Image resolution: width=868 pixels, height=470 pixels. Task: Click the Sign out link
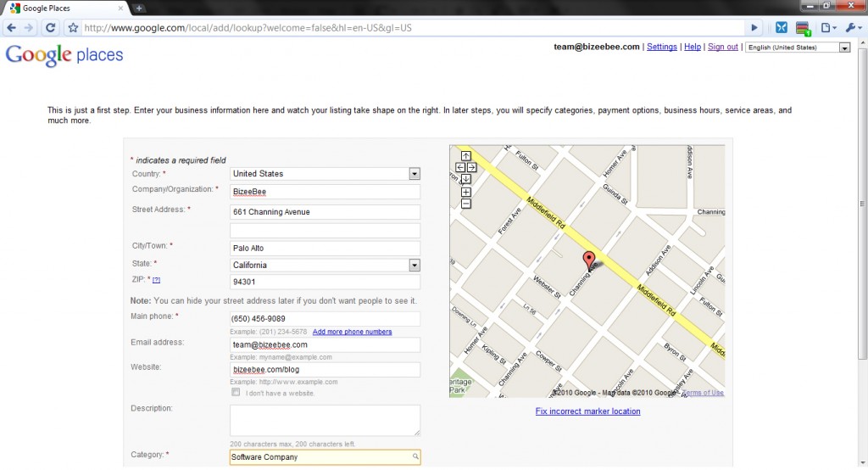click(723, 48)
